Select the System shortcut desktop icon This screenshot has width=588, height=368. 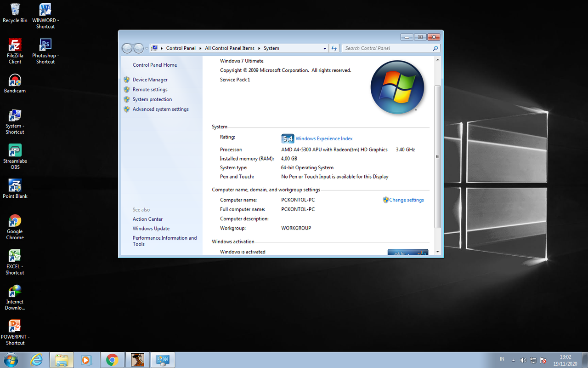coord(15,121)
